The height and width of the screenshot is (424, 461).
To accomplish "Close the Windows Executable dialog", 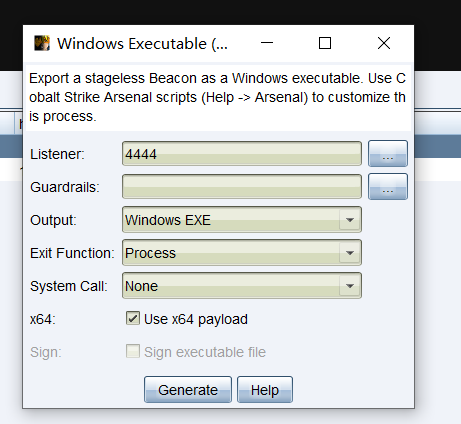I will coord(384,43).
